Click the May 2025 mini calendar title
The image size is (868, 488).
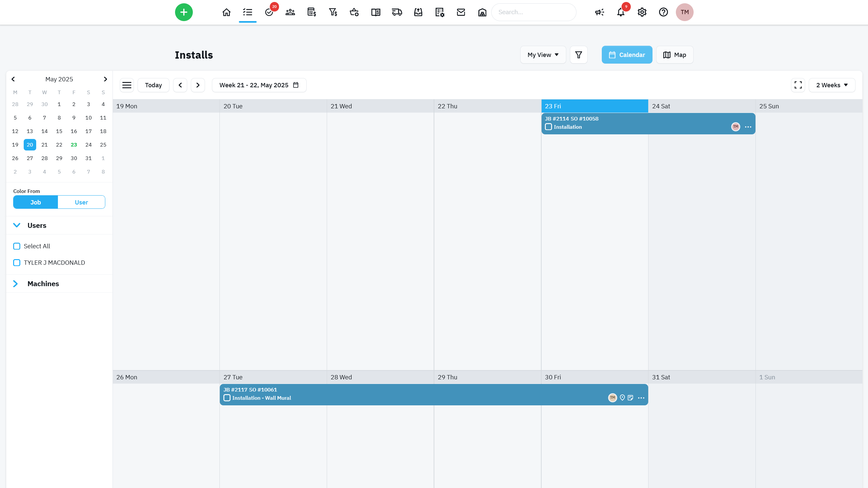click(59, 79)
